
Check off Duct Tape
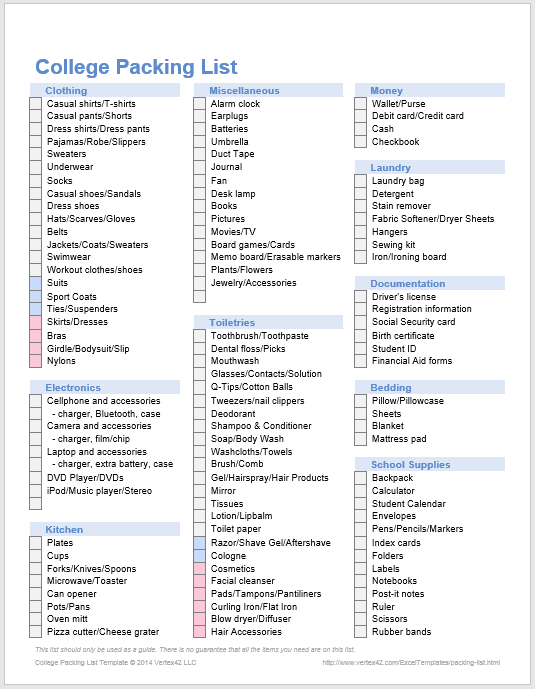coord(199,154)
